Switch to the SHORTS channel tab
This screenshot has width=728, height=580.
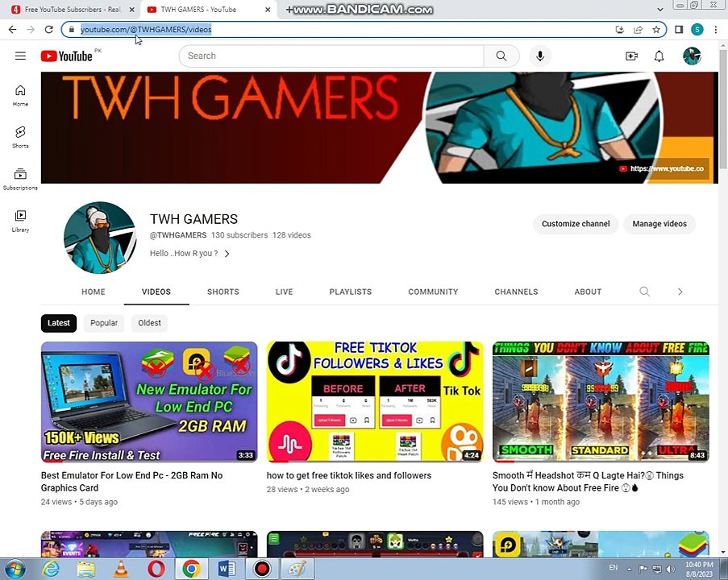click(223, 292)
